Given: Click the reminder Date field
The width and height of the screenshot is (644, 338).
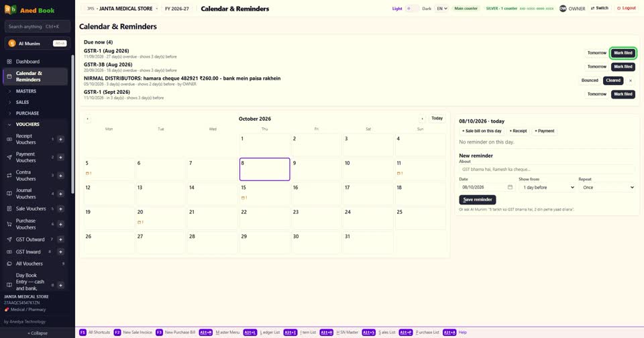Looking at the screenshot, I should [x=488, y=187].
